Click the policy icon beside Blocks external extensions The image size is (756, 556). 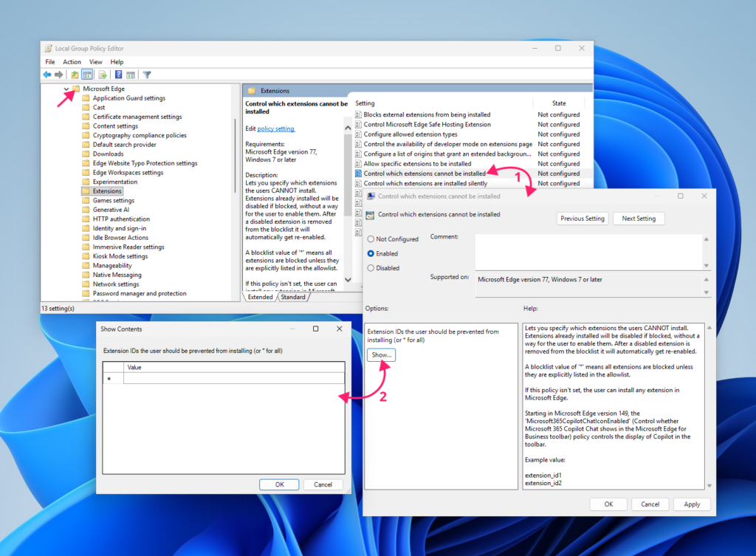pos(358,114)
